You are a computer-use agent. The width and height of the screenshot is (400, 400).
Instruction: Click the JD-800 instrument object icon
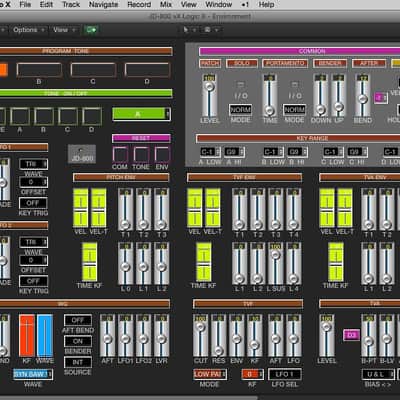coord(82,154)
